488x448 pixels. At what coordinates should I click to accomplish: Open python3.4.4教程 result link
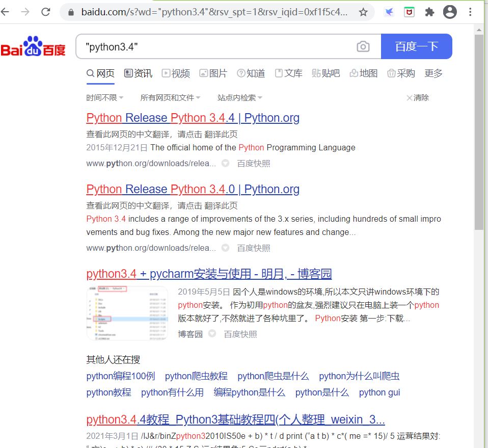236,419
